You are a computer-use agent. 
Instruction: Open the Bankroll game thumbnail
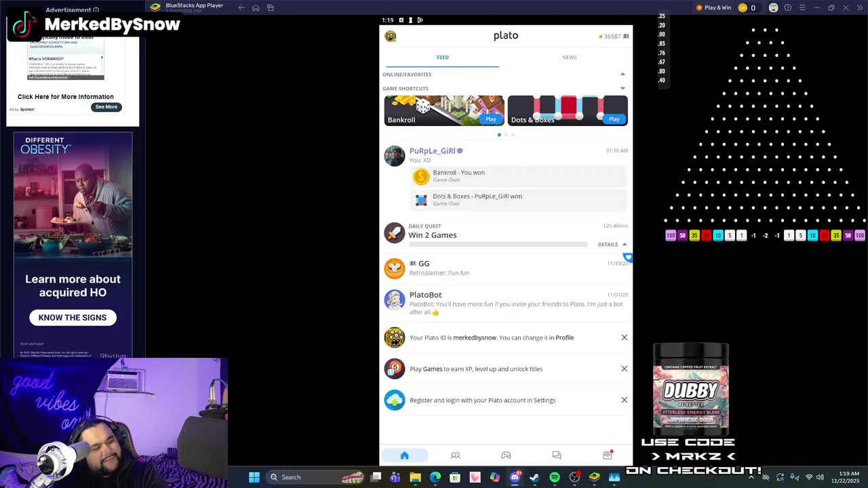[x=444, y=110]
